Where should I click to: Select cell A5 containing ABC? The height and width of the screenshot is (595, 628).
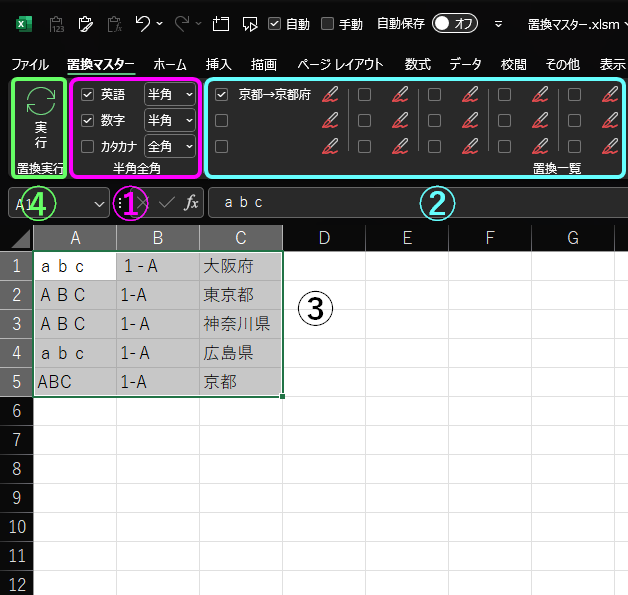pyautogui.click(x=75, y=382)
